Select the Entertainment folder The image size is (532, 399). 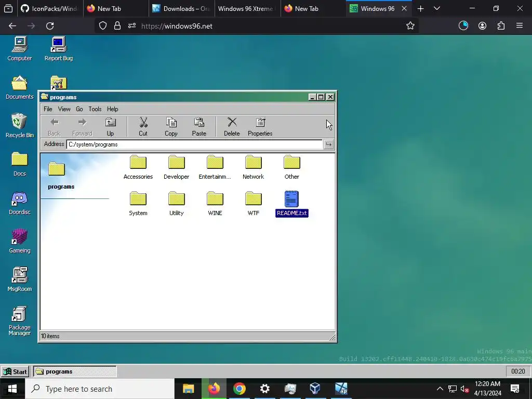point(215,167)
